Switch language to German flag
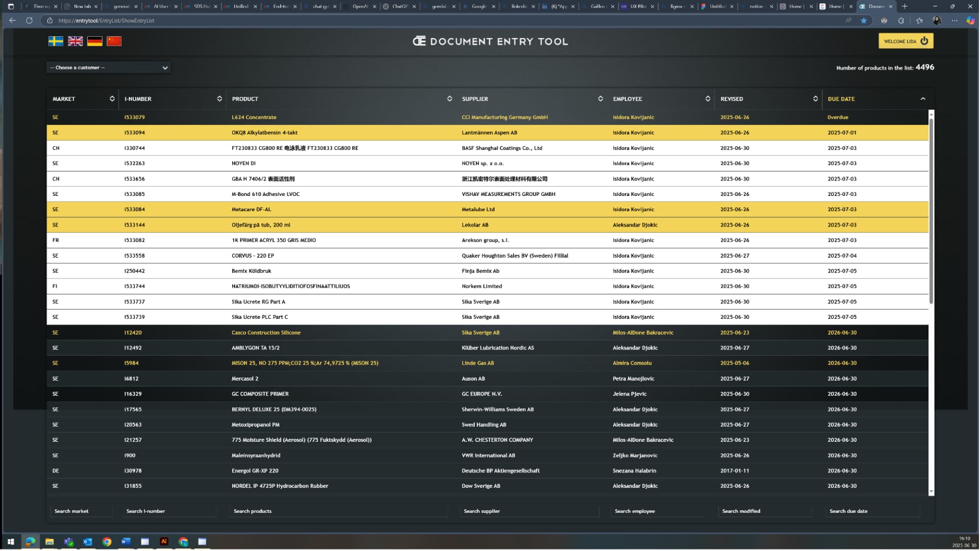 [94, 41]
